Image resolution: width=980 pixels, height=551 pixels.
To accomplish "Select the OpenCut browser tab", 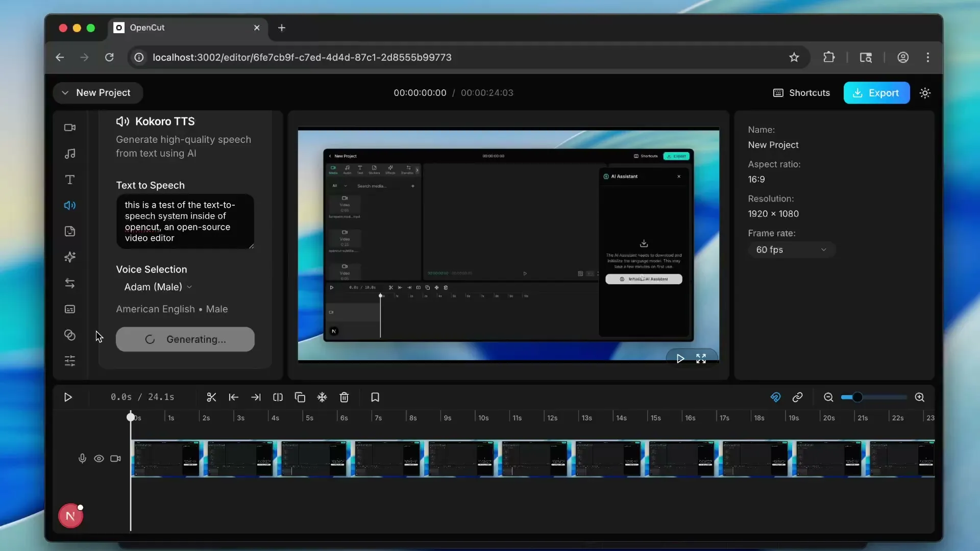I will click(187, 28).
